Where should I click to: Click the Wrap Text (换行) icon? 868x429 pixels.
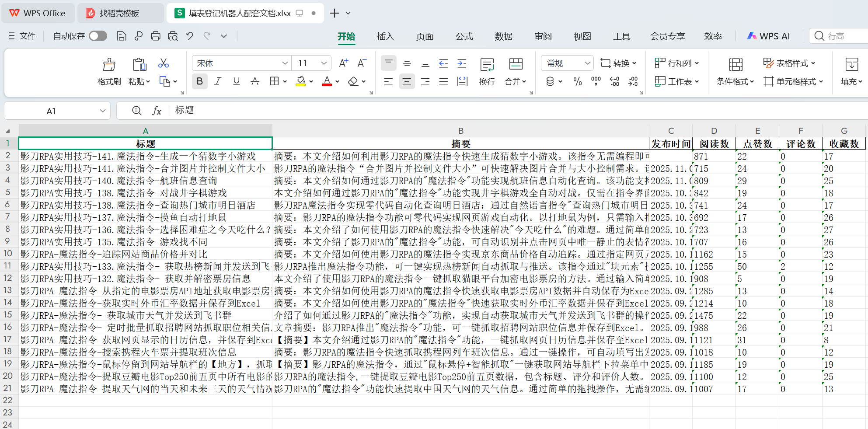tap(487, 65)
